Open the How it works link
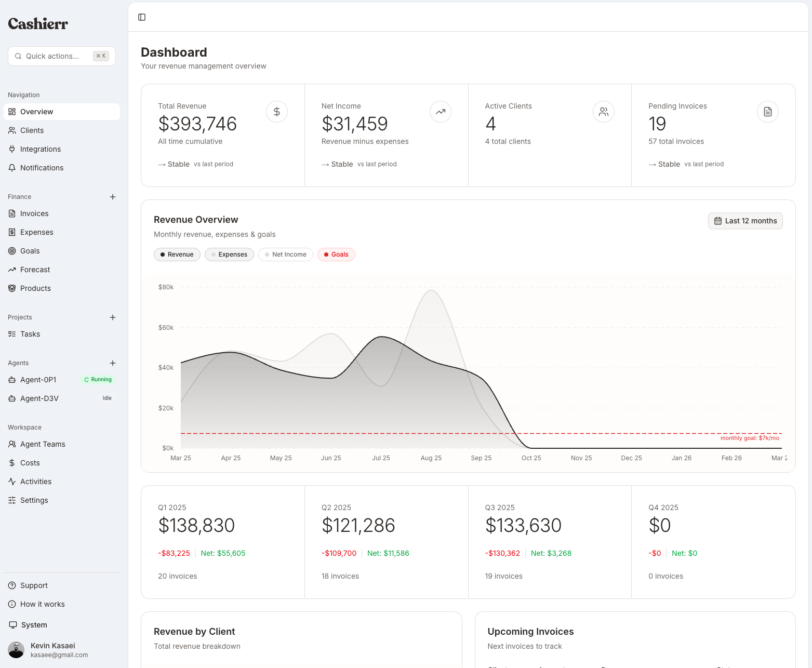 (42, 604)
